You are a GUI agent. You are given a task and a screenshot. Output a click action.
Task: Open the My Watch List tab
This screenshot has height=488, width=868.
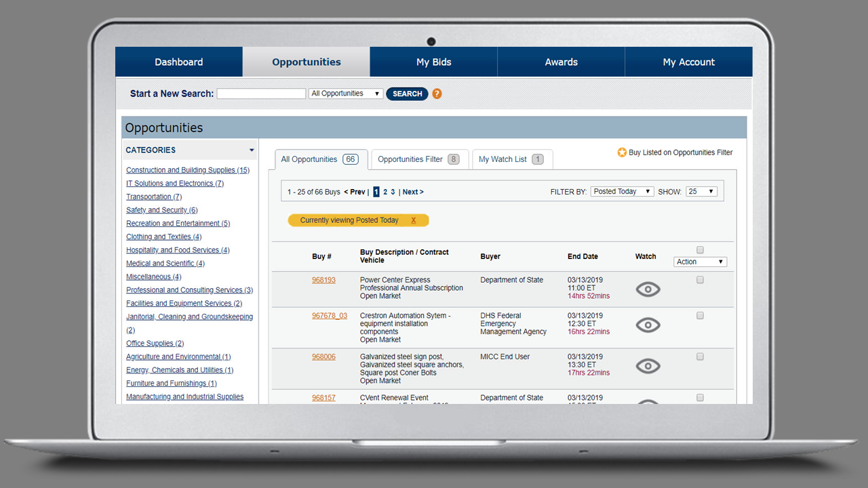(511, 159)
